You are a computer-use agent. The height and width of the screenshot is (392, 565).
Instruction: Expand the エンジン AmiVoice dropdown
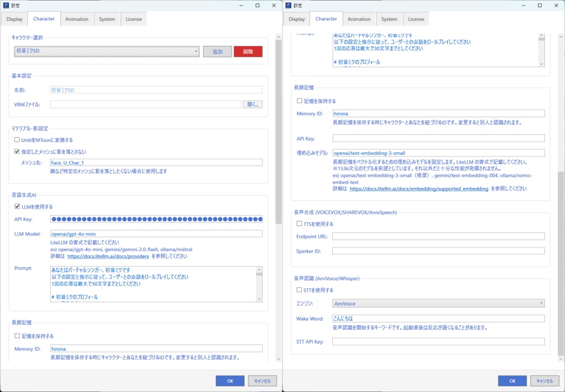[439, 303]
